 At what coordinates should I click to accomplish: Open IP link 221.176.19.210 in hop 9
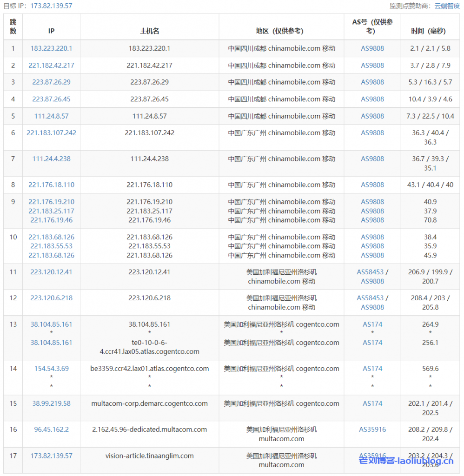(x=51, y=202)
